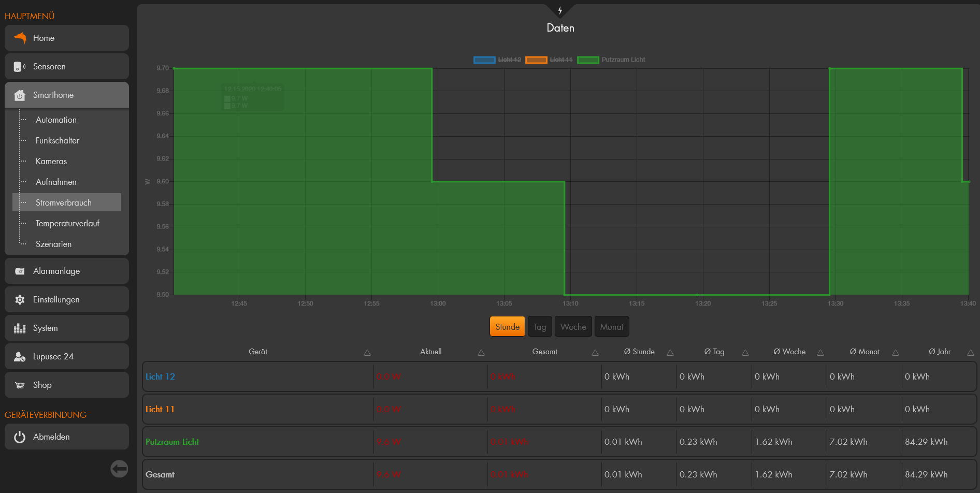The image size is (980, 493).
Task: Click the Lupusec 24 user icon
Action: click(20, 357)
